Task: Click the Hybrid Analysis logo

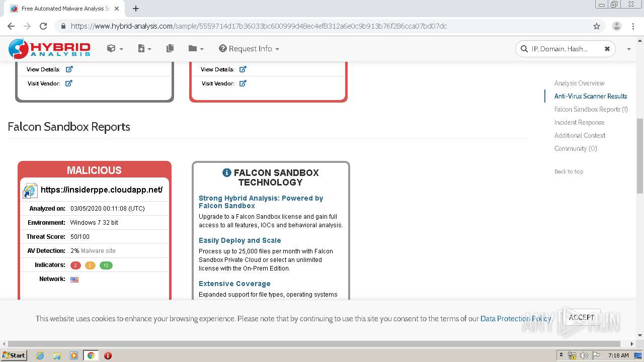Action: (x=49, y=48)
